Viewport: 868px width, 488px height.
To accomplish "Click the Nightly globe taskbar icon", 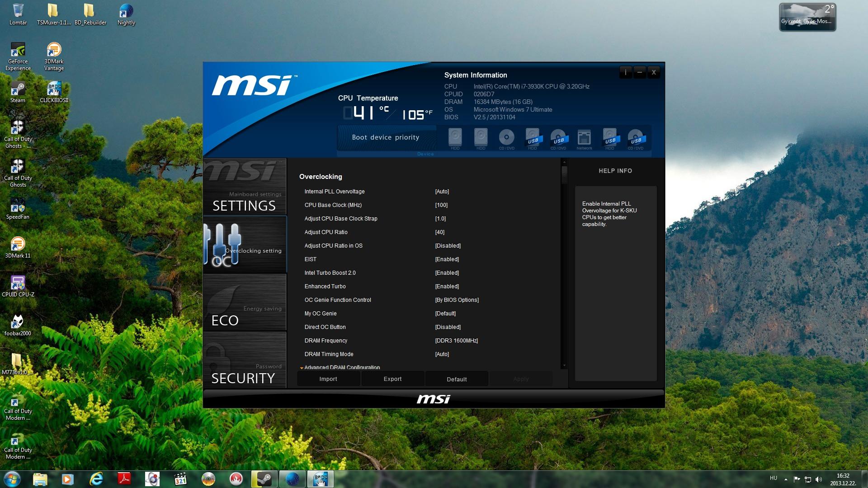I will [292, 479].
